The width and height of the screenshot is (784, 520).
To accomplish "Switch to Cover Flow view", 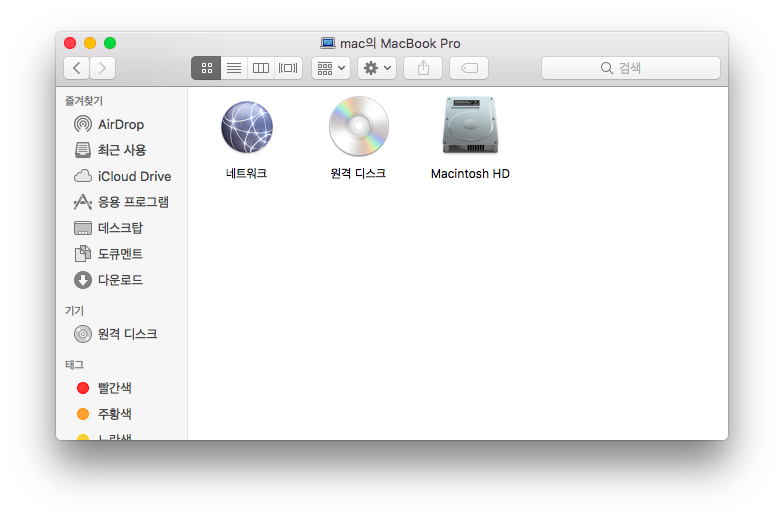I will (288, 68).
